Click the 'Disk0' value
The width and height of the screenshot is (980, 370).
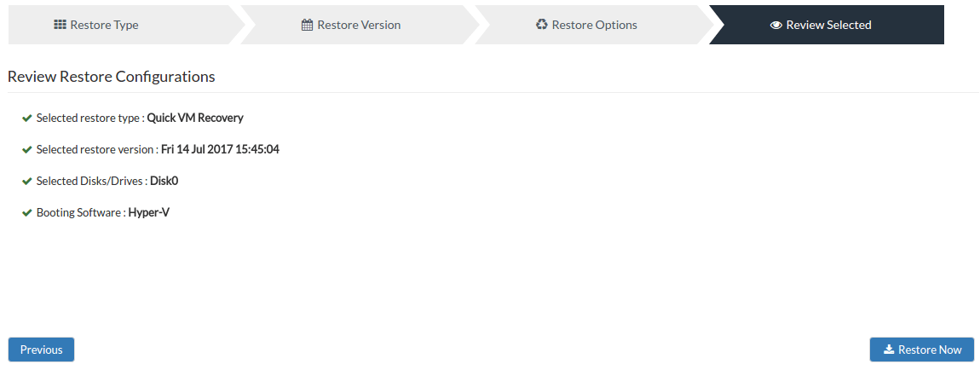tap(164, 182)
